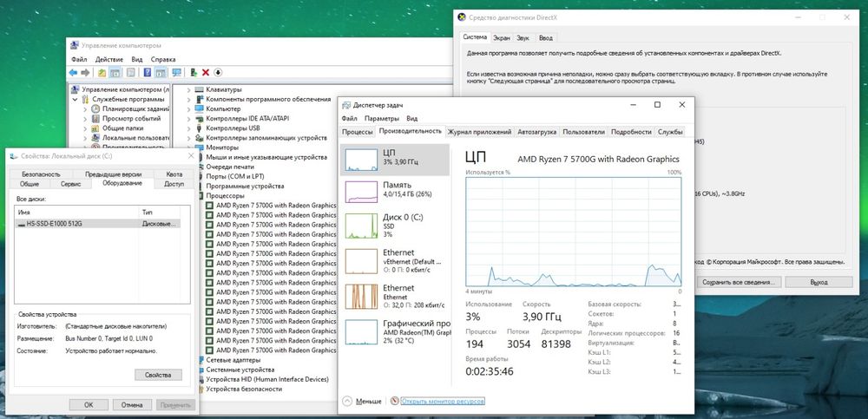Expand the Контроллеры запоминающих устройств category
This screenshot has width=868, height=419.
[188, 138]
